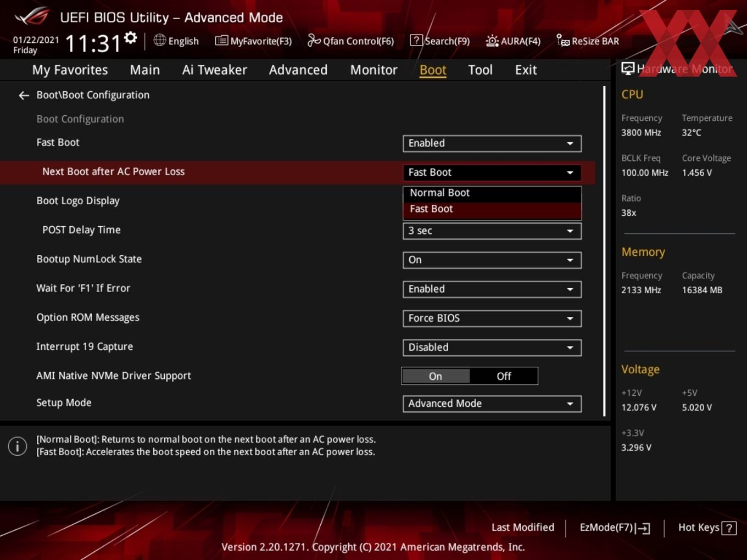Screen dimensions: 747x560
Task: Click +3.3V reading 3.296 V
Action: click(636, 447)
